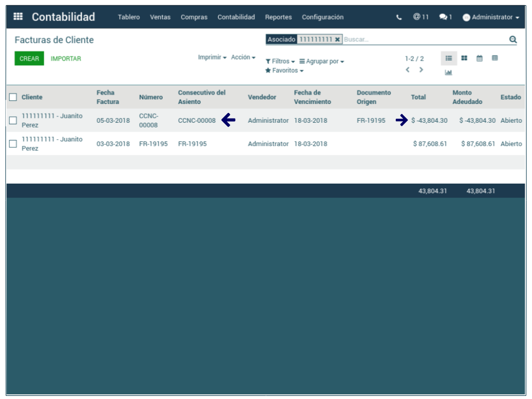532x399 pixels.
Task: Go to next page of records
Action: pyautogui.click(x=421, y=70)
